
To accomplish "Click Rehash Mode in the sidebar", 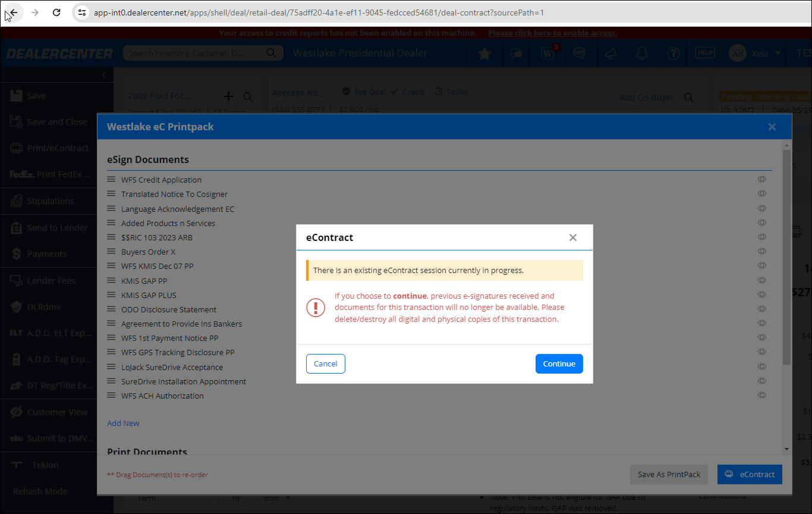I will [40, 491].
